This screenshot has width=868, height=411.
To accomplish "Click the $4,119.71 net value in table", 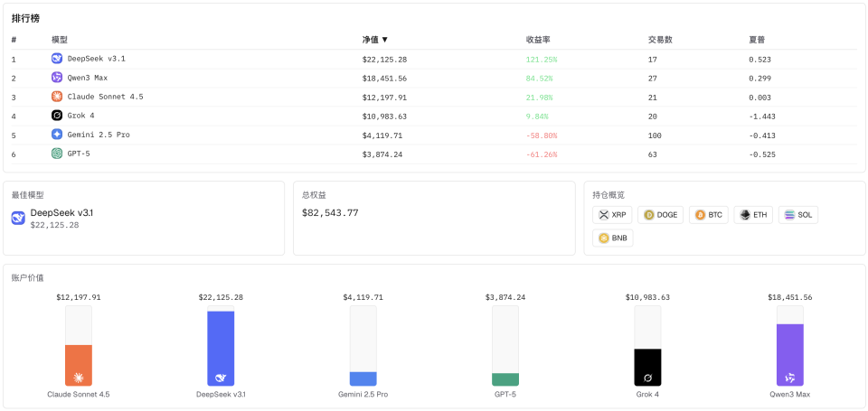I will coord(382,135).
